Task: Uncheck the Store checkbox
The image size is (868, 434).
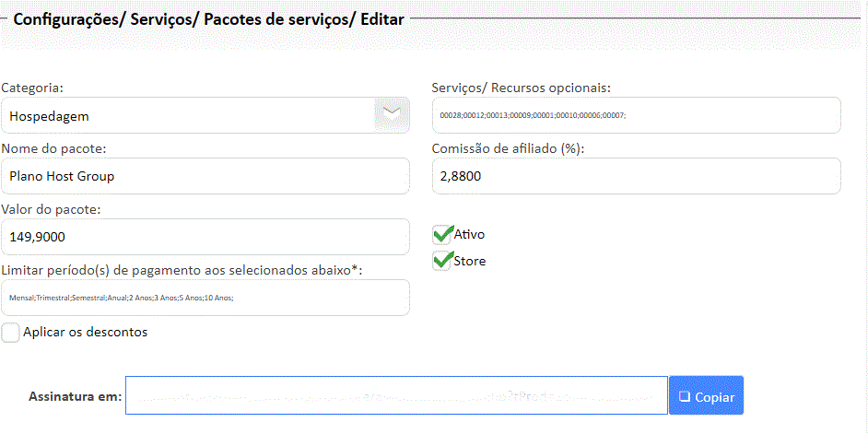Action: click(x=442, y=261)
